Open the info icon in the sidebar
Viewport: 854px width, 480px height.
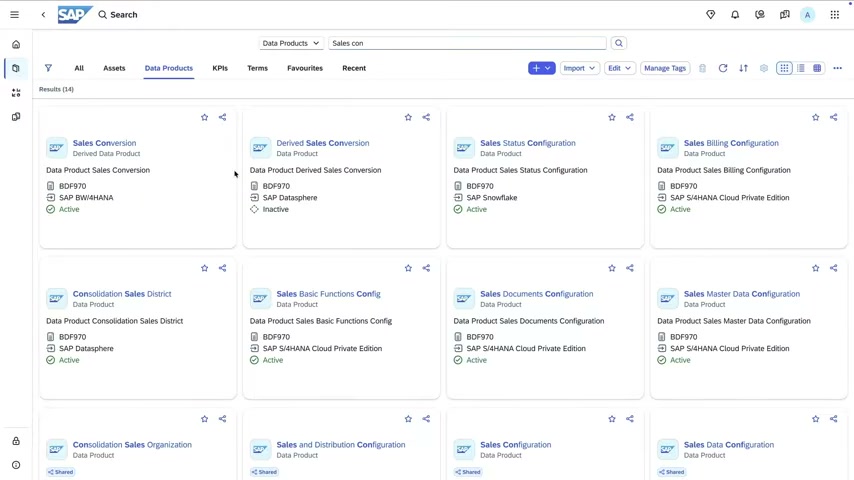(16, 465)
